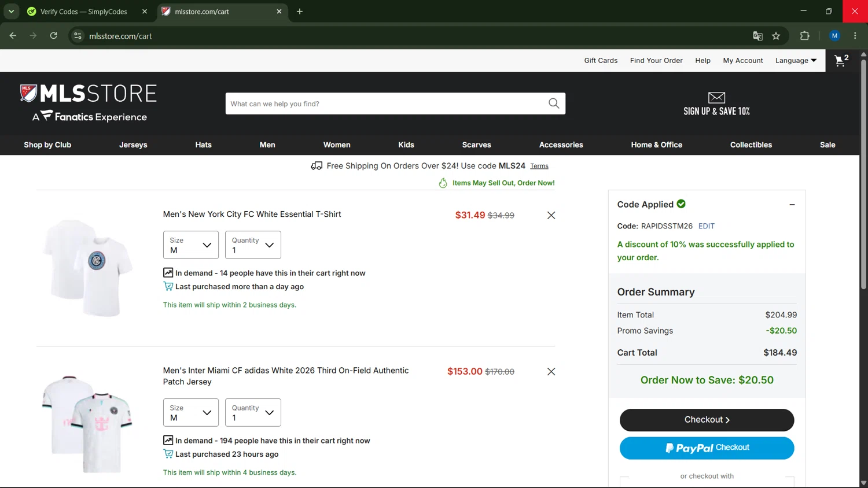Screen dimensions: 868x488
Task: Open the NYCFC white T-Shirt thumbnail
Action: pos(87,268)
